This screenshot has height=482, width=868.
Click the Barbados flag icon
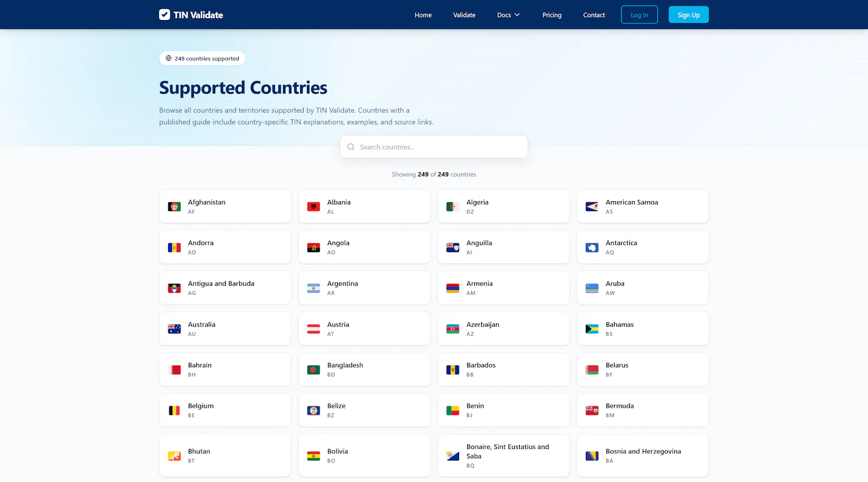click(453, 370)
